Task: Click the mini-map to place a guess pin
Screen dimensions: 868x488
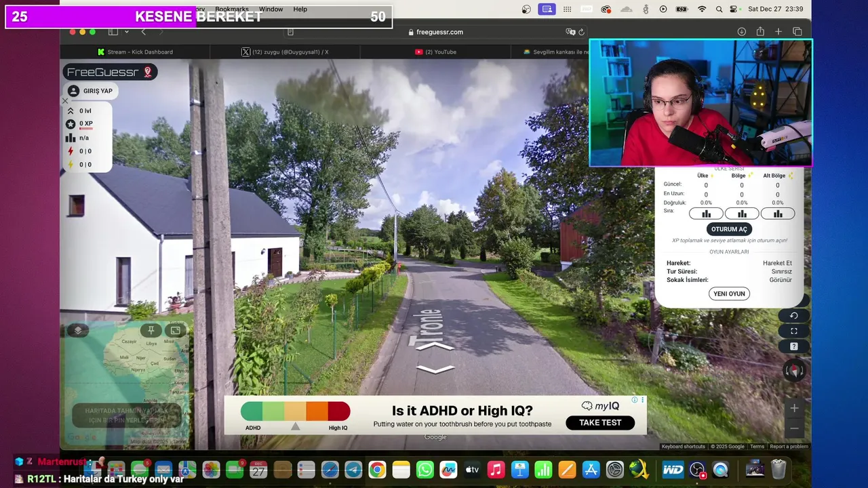Action: click(125, 383)
